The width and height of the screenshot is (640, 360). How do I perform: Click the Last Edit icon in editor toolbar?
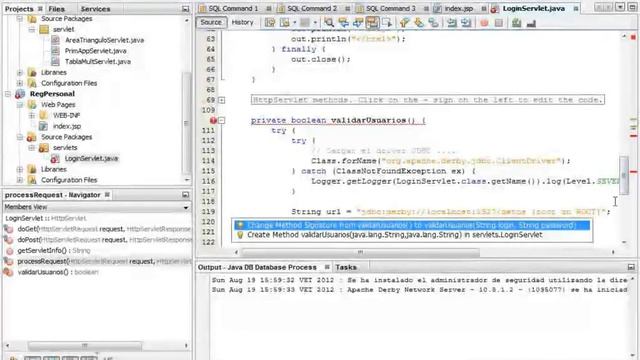(x=270, y=23)
